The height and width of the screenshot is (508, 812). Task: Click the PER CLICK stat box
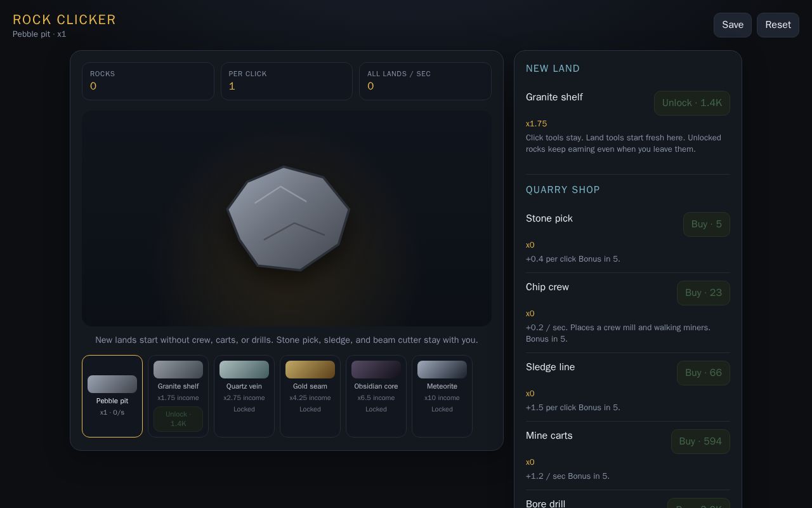(287, 81)
